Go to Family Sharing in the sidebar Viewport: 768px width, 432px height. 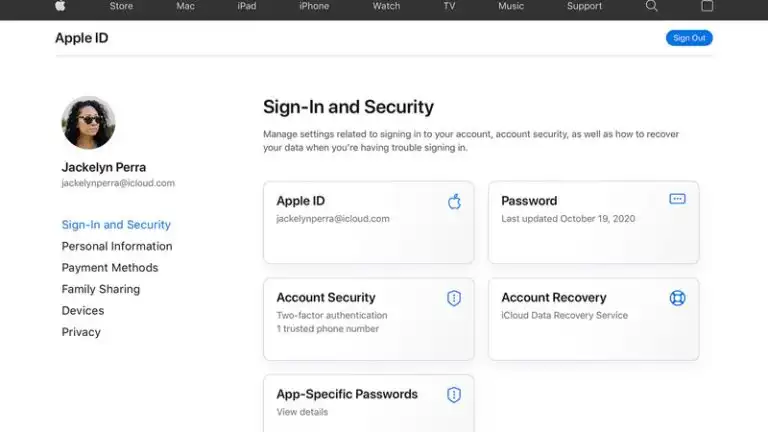coord(101,289)
